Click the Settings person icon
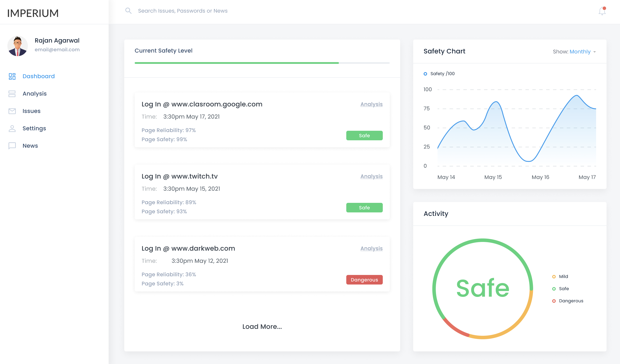 12,128
